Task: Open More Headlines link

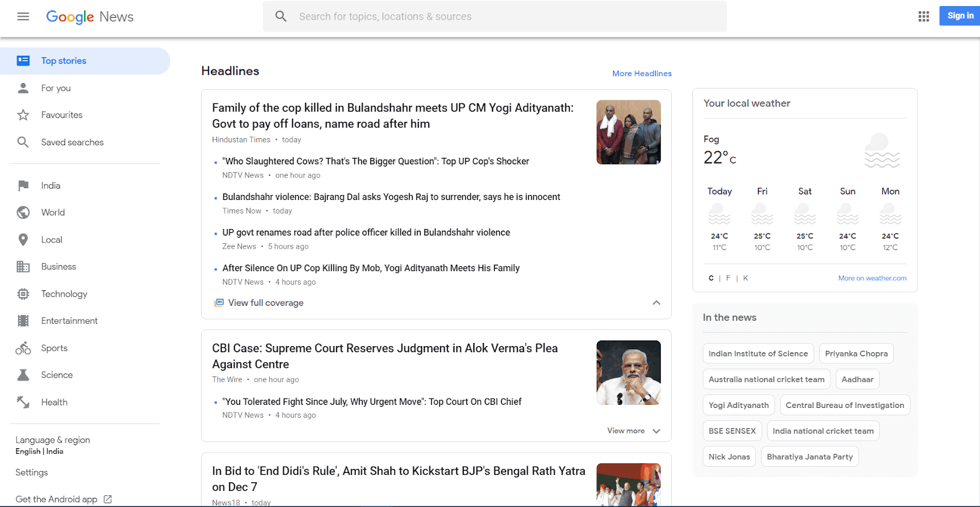Action: point(642,73)
